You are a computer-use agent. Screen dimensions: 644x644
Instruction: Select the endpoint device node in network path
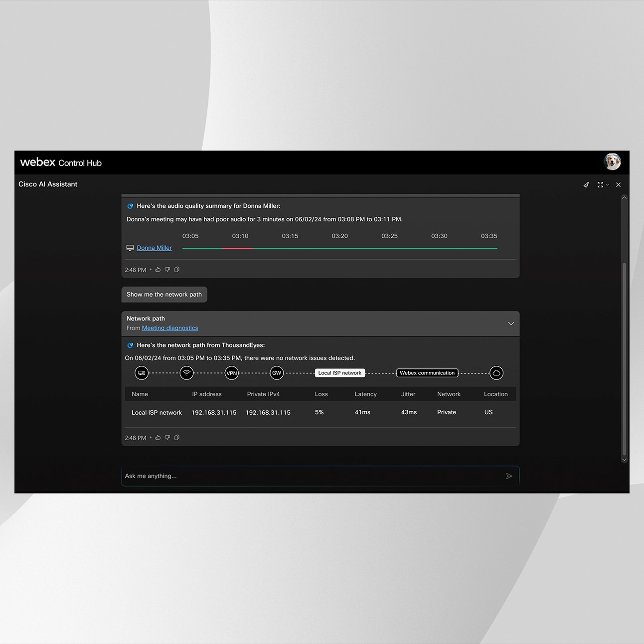(142, 373)
